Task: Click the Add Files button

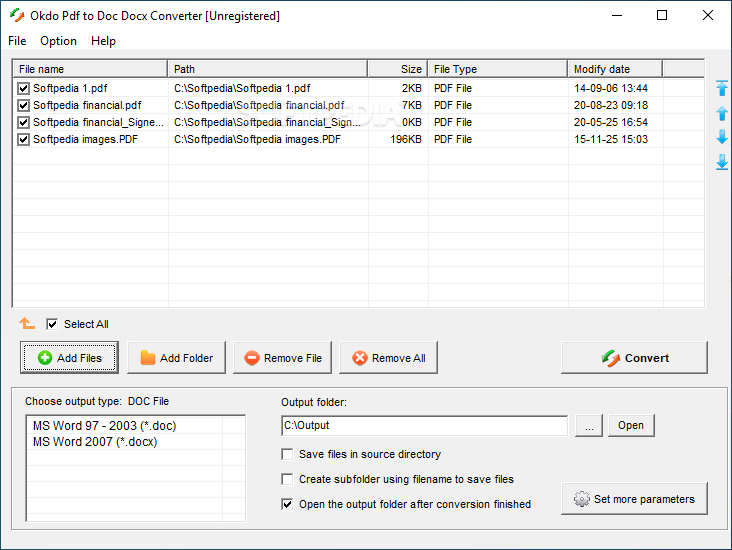Action: tap(69, 358)
